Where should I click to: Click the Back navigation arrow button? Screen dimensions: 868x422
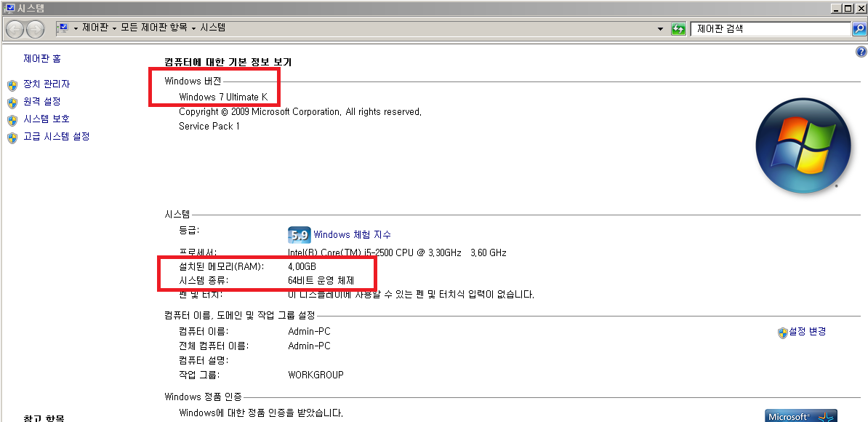[x=15, y=29]
